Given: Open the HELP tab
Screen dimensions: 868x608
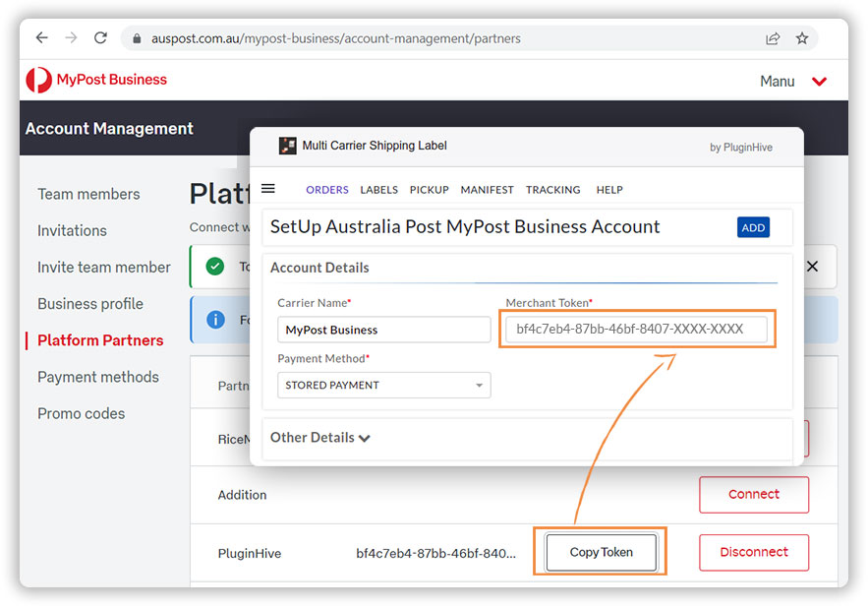Looking at the screenshot, I should coord(609,190).
